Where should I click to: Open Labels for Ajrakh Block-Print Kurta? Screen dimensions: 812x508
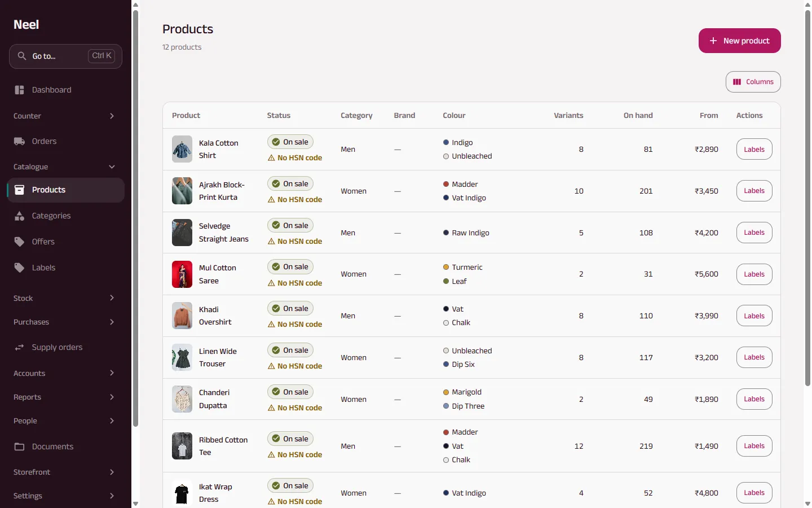tap(754, 191)
